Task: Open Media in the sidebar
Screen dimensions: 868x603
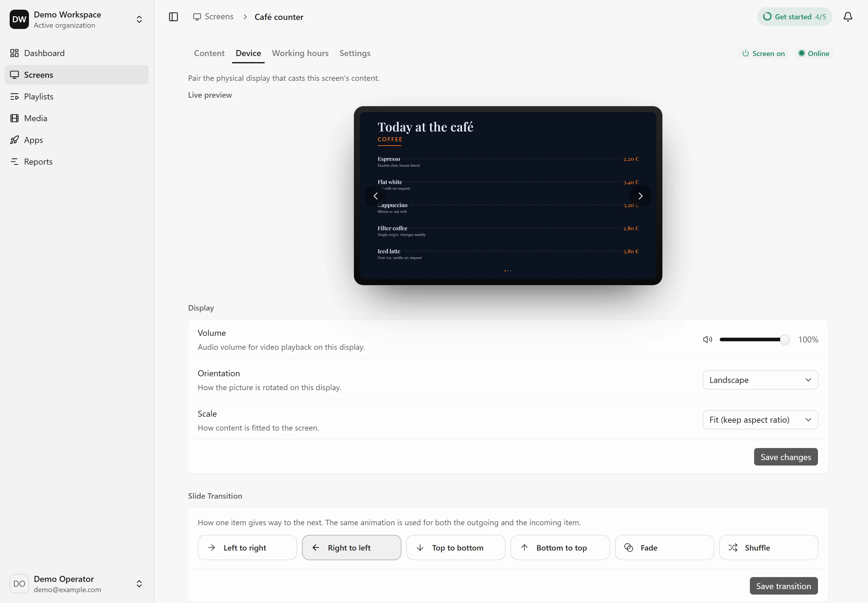Action: pyautogui.click(x=77, y=118)
